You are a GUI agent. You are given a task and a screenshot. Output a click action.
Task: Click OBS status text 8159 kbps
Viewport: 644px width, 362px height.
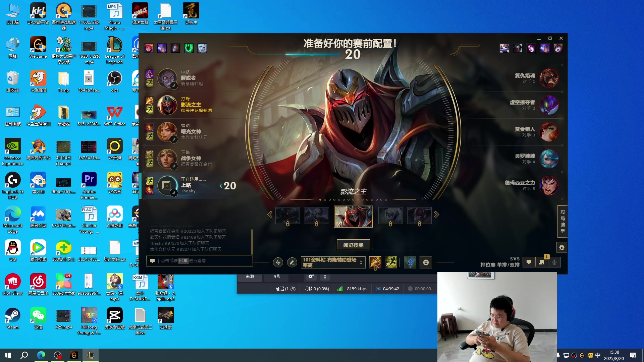pyautogui.click(x=357, y=289)
